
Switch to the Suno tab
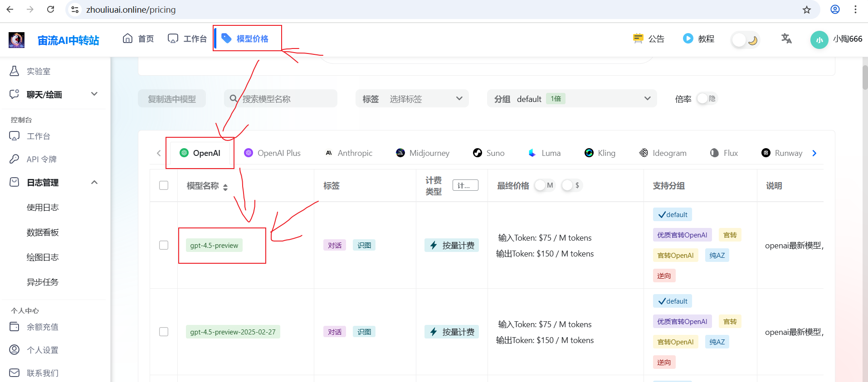tap(489, 153)
